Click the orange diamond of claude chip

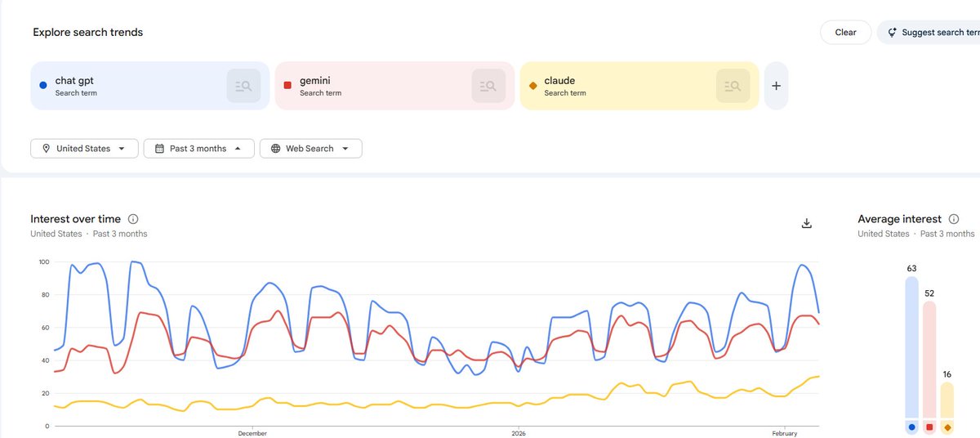(532, 86)
